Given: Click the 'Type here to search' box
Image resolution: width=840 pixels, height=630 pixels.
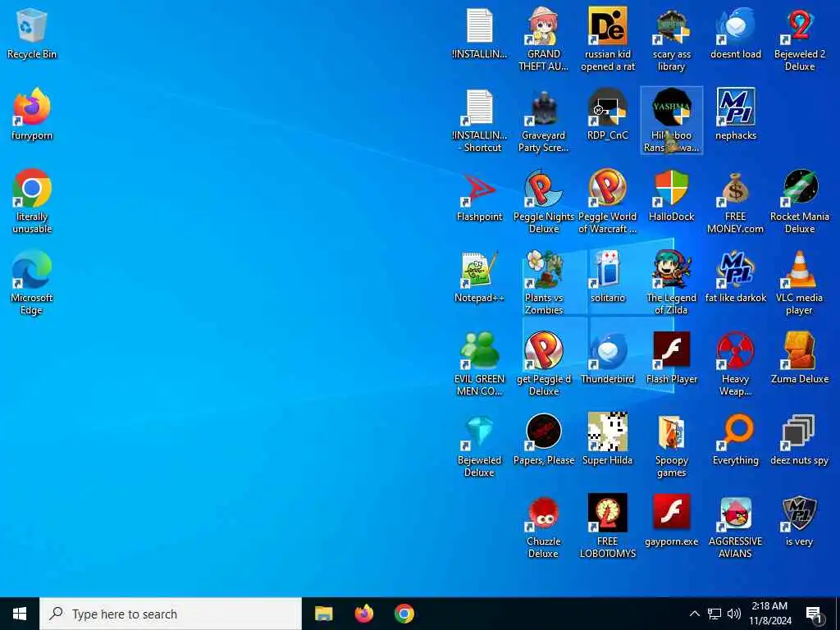Looking at the screenshot, I should point(171,614).
